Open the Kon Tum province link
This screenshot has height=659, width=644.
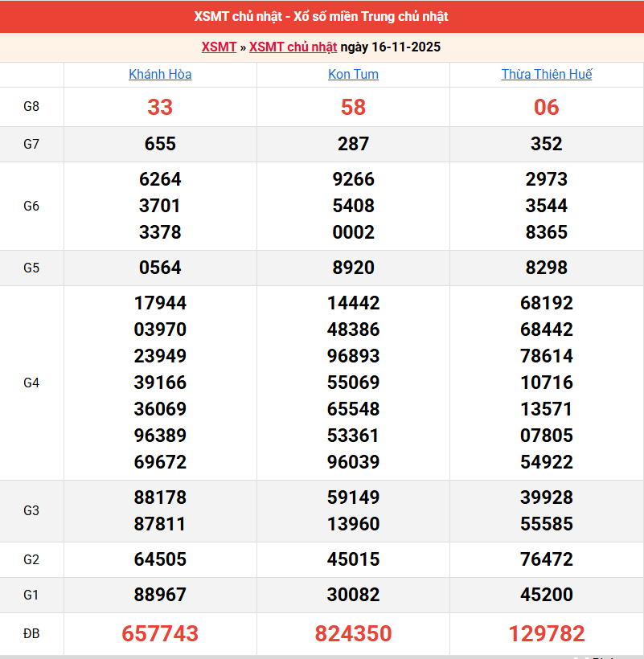point(353,74)
